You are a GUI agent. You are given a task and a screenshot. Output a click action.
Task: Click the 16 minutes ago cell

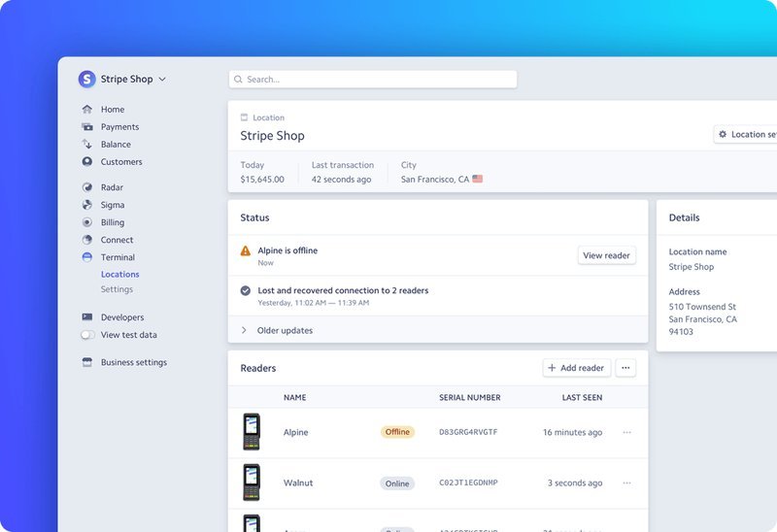pos(572,432)
